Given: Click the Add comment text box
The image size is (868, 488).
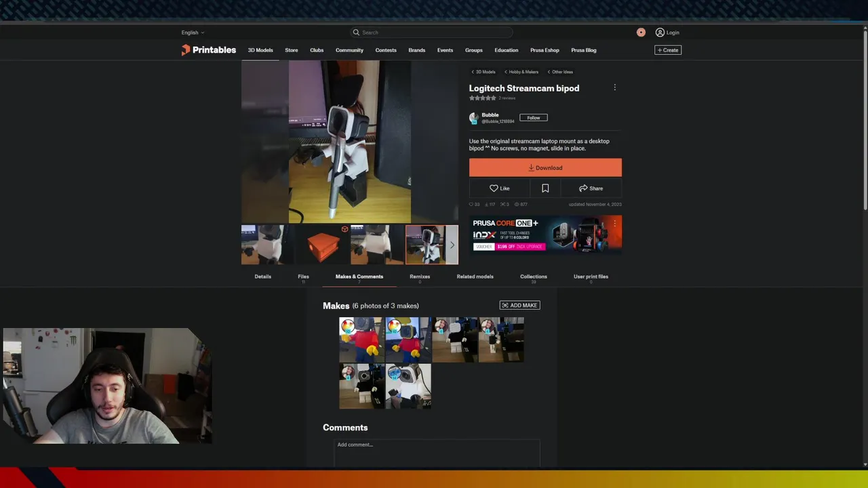Looking at the screenshot, I should 437,453.
